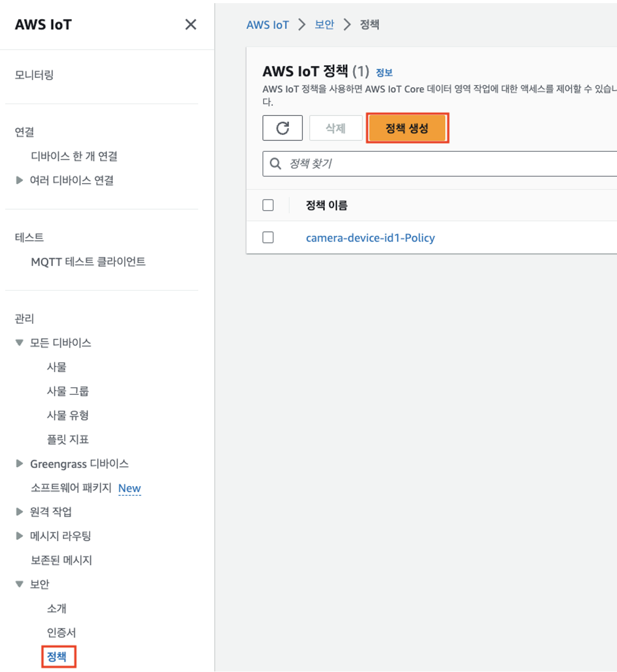Click the 연결 section heading
Image resolution: width=617 pixels, height=672 pixels.
coord(24,132)
